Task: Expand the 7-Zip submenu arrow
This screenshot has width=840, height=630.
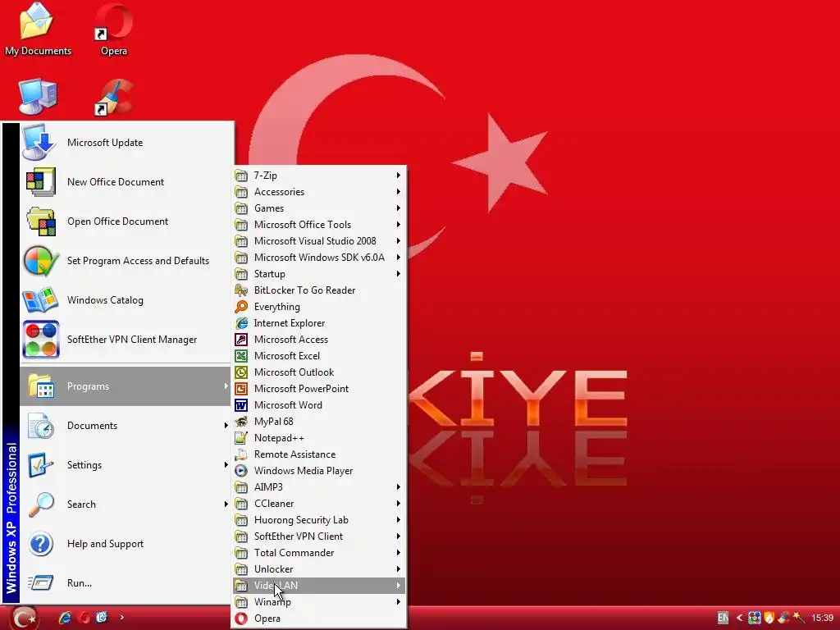Action: 398,176
